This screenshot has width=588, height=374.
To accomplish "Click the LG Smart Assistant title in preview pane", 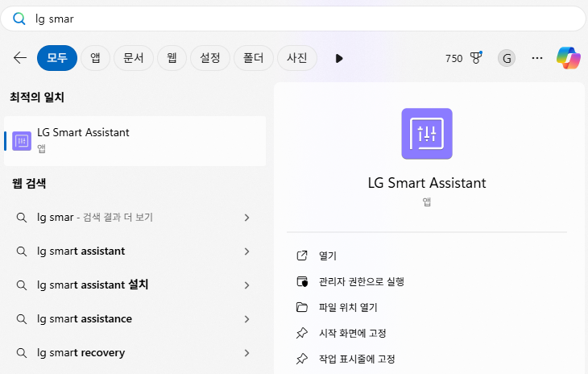I will point(427,183).
